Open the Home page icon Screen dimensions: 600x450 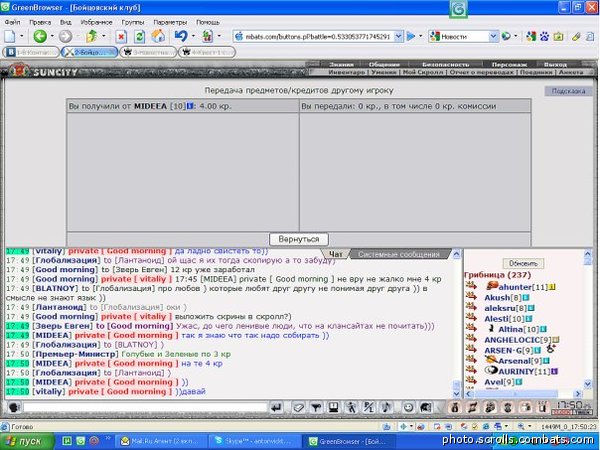tap(158, 36)
